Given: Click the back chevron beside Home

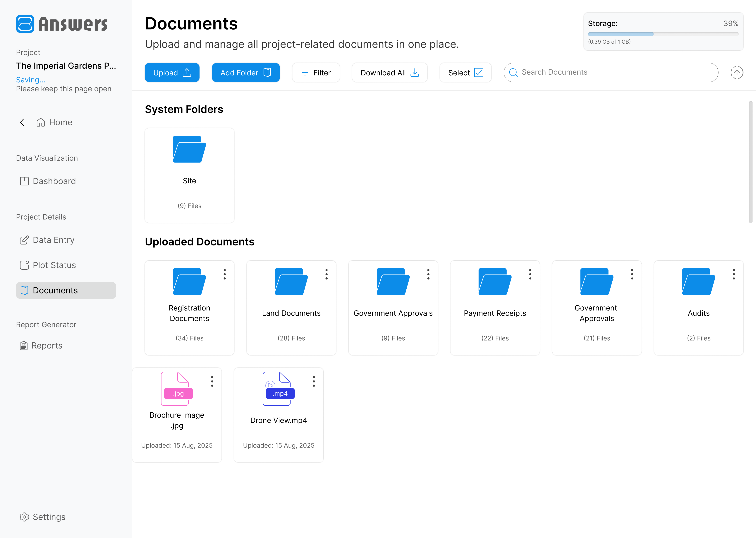Looking at the screenshot, I should pyautogui.click(x=22, y=122).
